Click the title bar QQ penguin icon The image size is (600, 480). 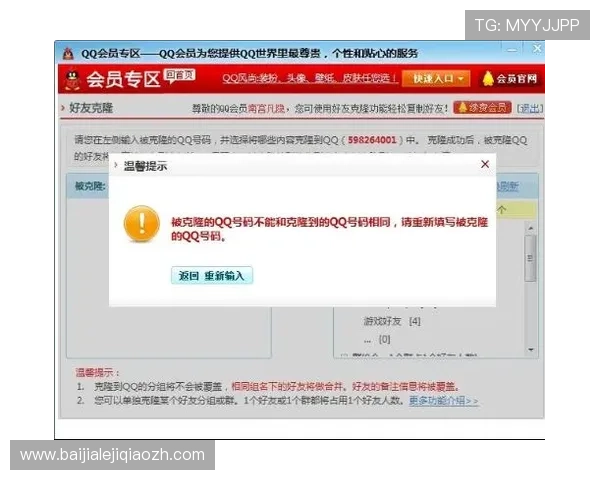tap(68, 54)
